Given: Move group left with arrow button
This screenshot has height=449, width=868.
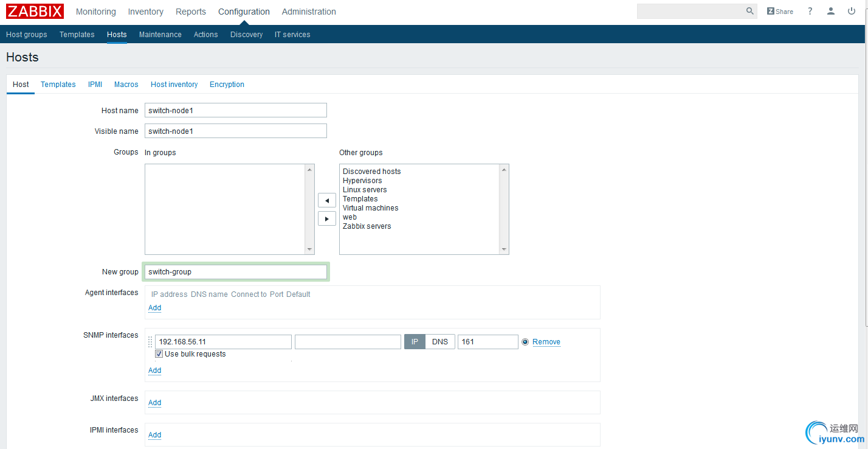Looking at the screenshot, I should [327, 200].
